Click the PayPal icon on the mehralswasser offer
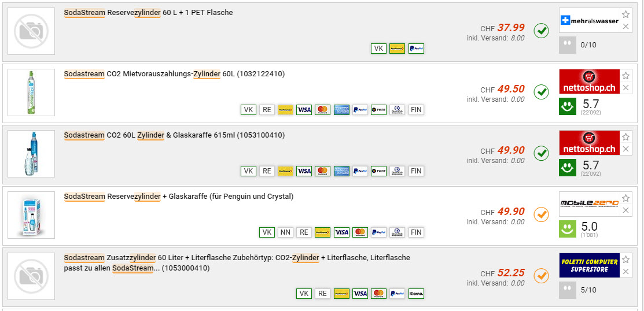644x311 pixels. point(416,49)
